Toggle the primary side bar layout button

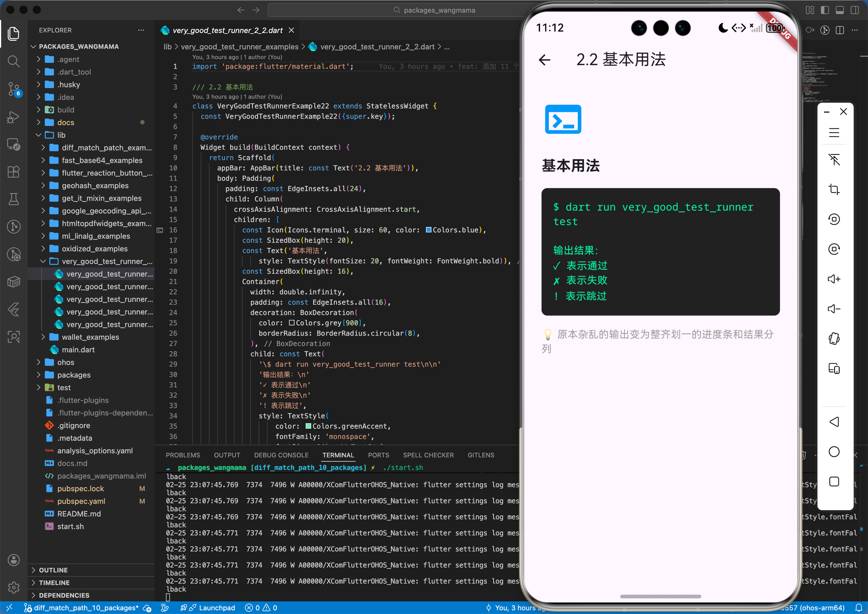coord(825,10)
